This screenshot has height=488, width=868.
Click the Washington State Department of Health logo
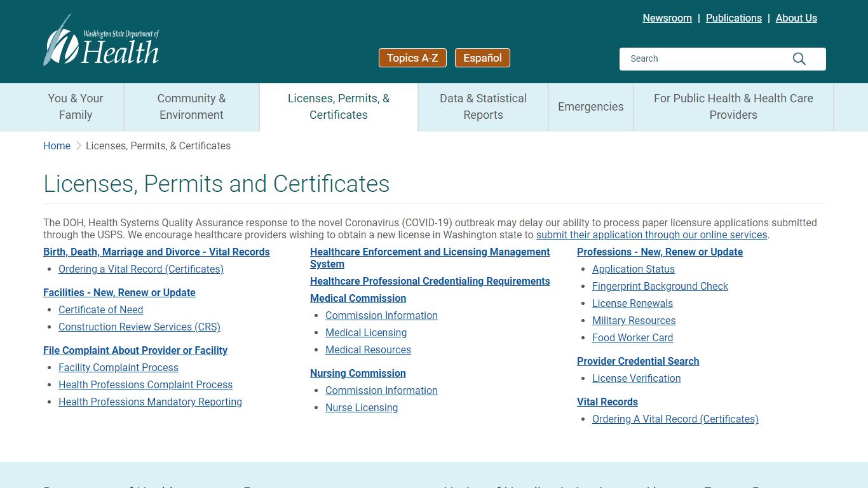tap(101, 40)
